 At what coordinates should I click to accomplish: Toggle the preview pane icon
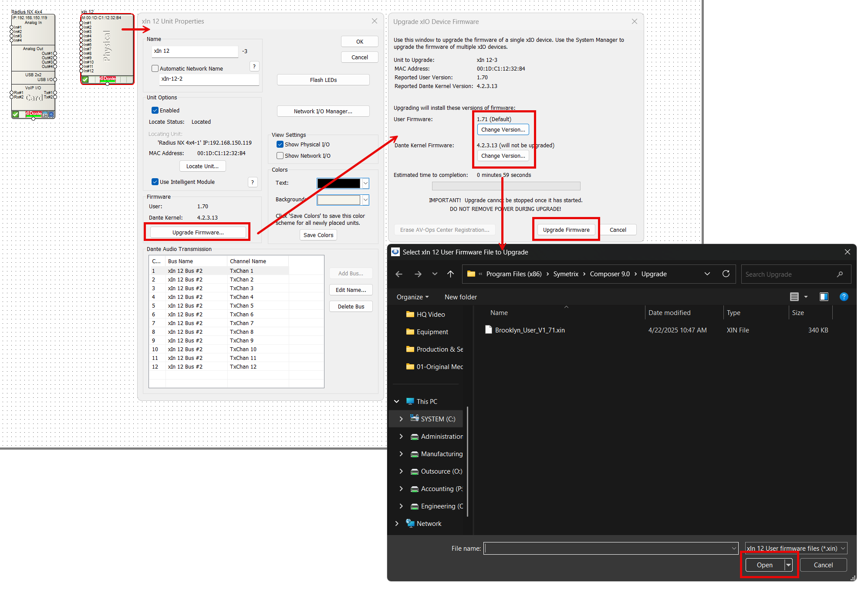pos(824,297)
